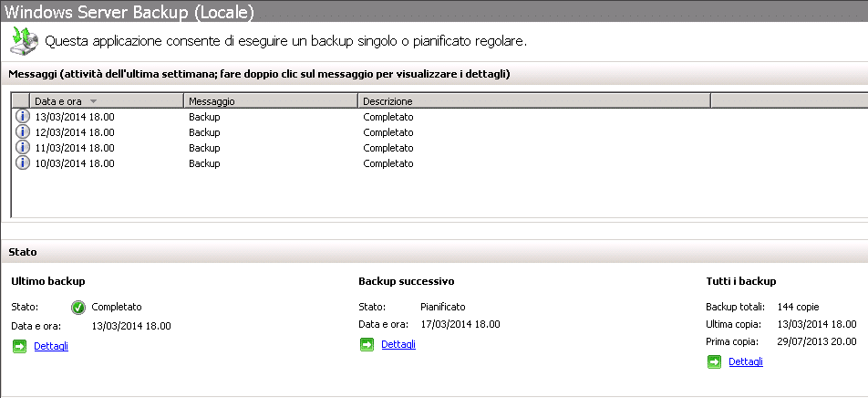Image resolution: width=868 pixels, height=398 pixels.
Task: Click Backup text in the 11/03/2014 row
Action: click(204, 148)
